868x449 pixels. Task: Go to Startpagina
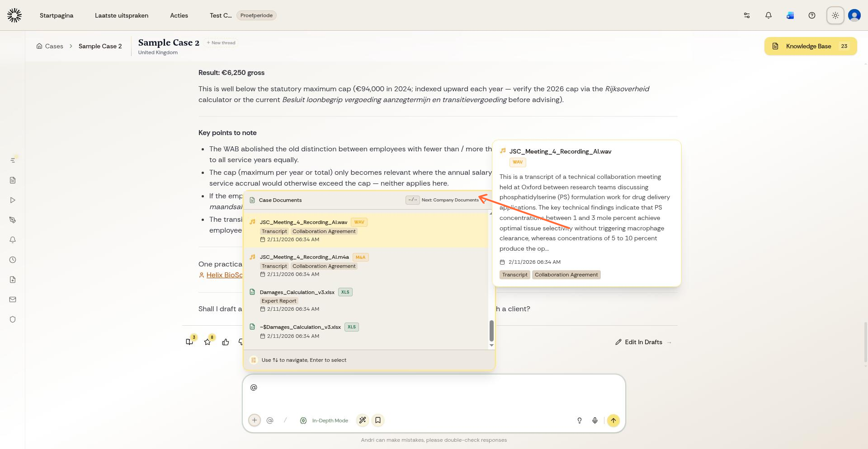tap(57, 15)
